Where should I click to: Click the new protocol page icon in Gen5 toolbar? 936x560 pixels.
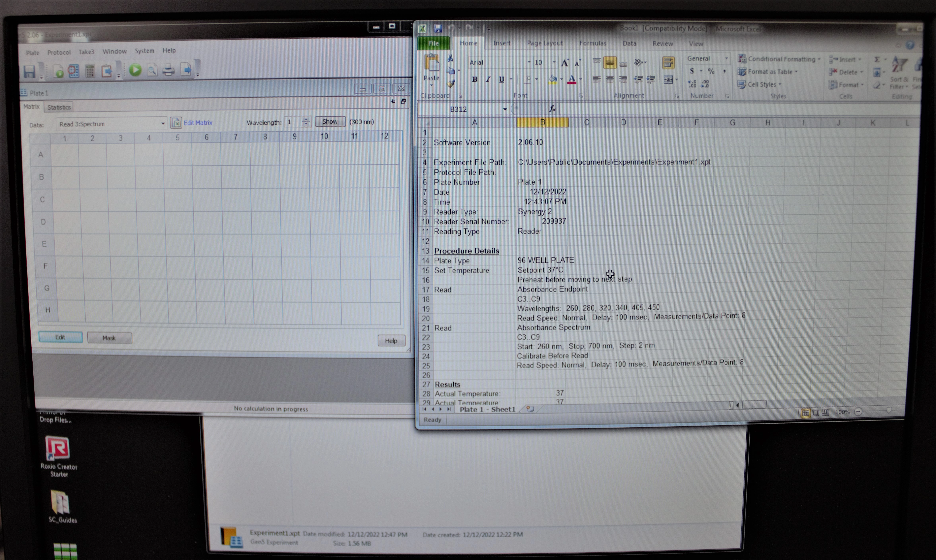[x=58, y=72]
